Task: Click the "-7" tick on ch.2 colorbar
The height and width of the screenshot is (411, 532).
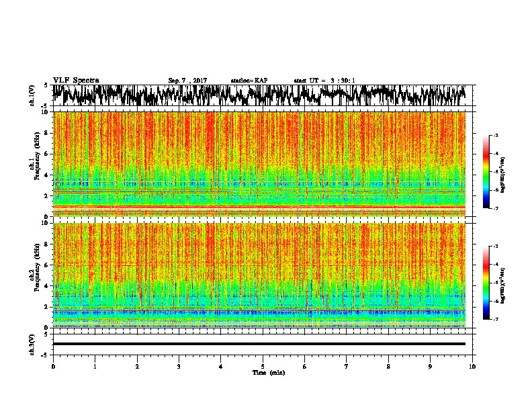Action: (x=496, y=319)
